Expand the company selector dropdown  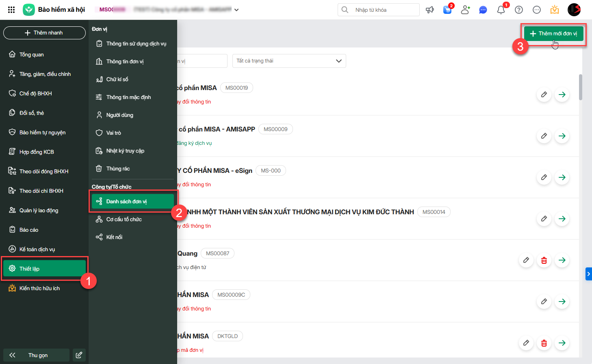tap(236, 10)
